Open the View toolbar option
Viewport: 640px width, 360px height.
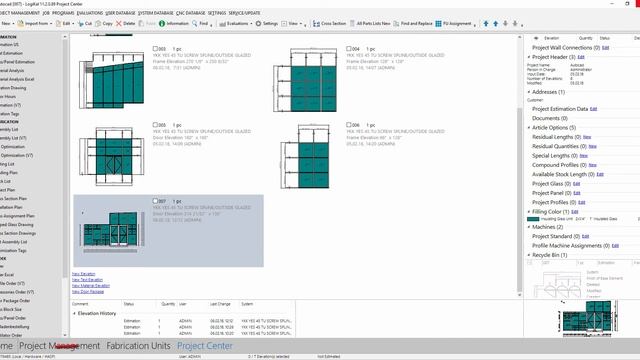[x=289, y=24]
